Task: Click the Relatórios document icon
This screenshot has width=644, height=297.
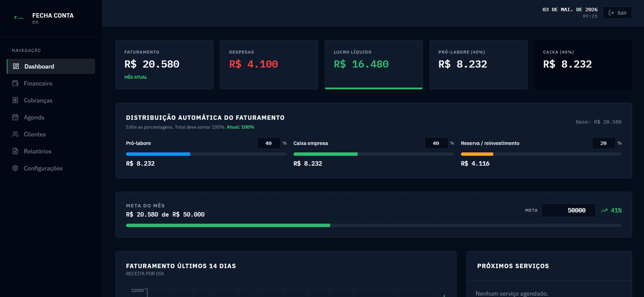Action: [x=15, y=151]
